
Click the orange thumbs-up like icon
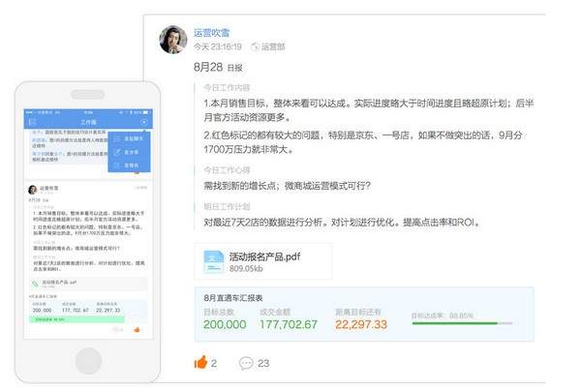pos(201,363)
